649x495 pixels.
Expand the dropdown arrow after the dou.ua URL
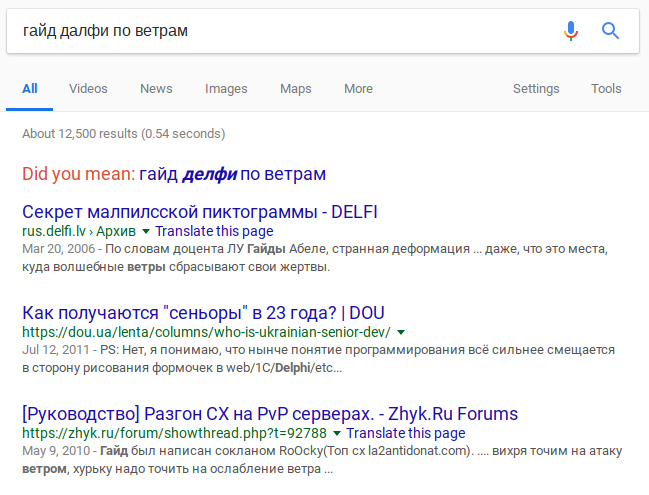coord(401,332)
